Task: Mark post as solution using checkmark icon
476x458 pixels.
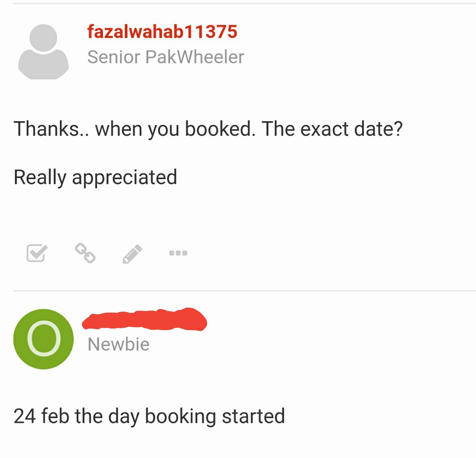Action: [37, 253]
